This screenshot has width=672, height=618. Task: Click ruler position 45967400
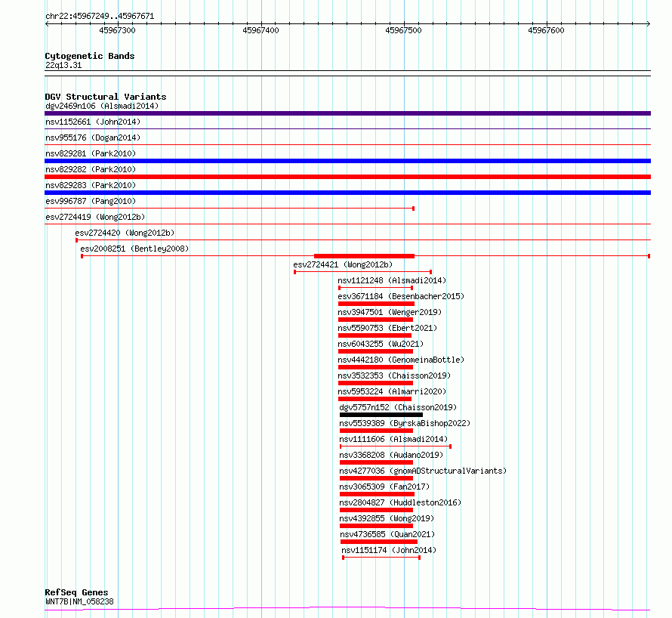click(260, 30)
